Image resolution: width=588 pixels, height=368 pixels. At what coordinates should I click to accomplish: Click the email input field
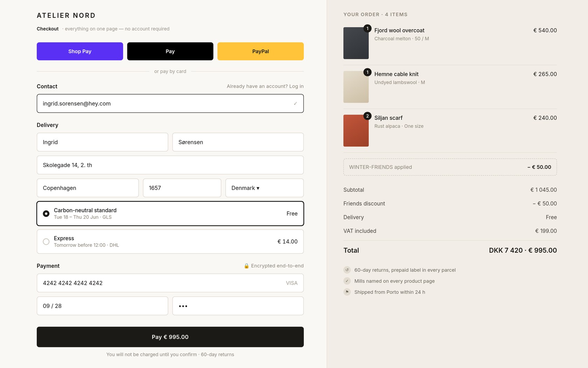(x=170, y=103)
